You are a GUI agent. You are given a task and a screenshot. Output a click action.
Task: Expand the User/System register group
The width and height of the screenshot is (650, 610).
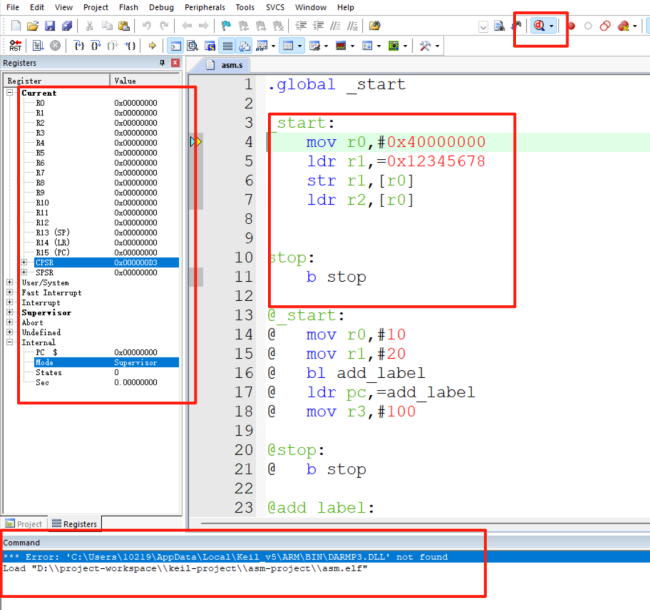coord(10,283)
